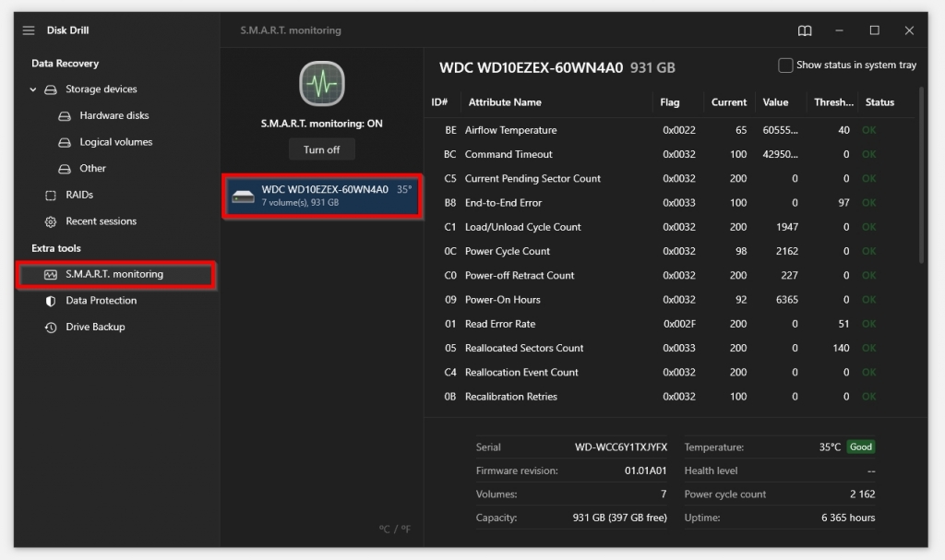Image resolution: width=945 pixels, height=560 pixels.
Task: Click the S.M.A.R.T. monitoring heartbeat icon
Action: 321,83
